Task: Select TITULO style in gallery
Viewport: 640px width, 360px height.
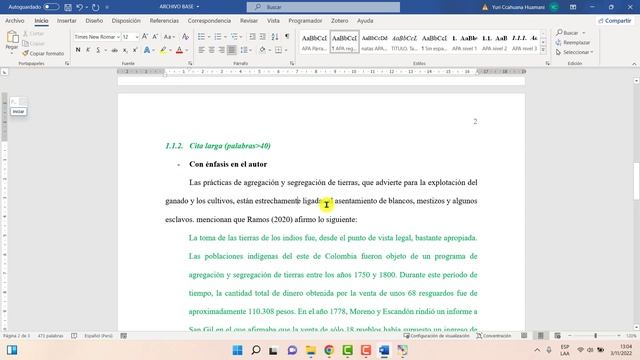Action: click(404, 42)
